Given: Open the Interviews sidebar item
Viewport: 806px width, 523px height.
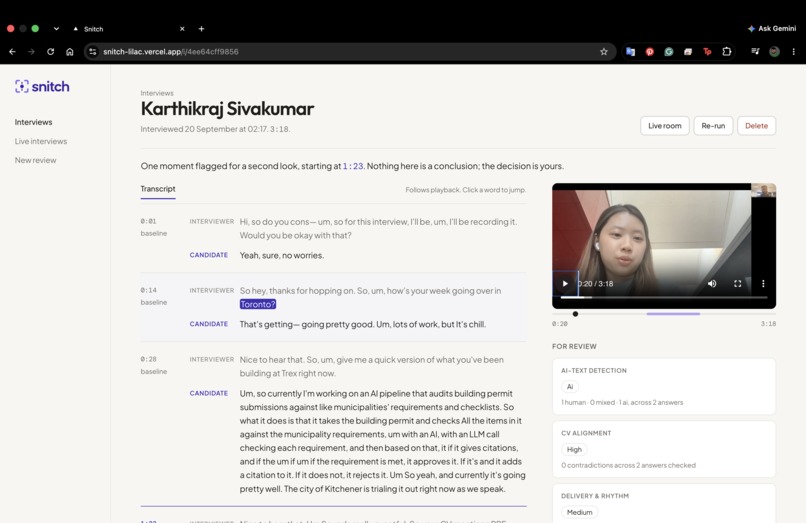Looking at the screenshot, I should point(33,122).
